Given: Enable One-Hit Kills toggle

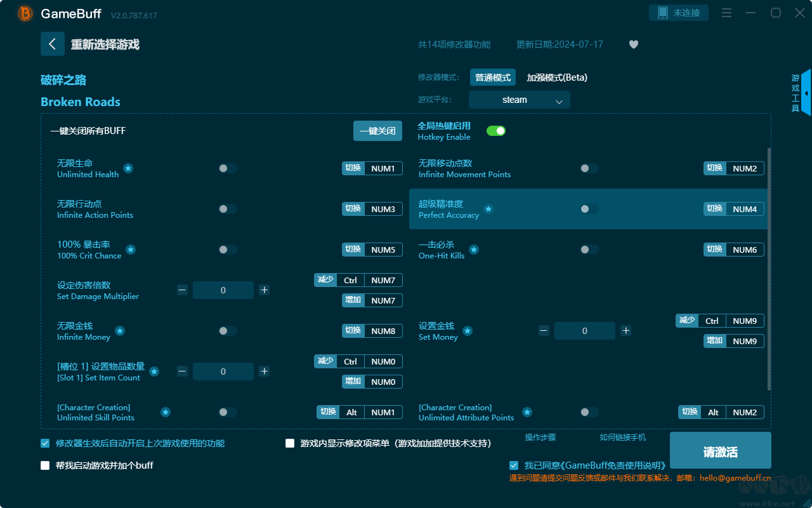Looking at the screenshot, I should pyautogui.click(x=589, y=250).
